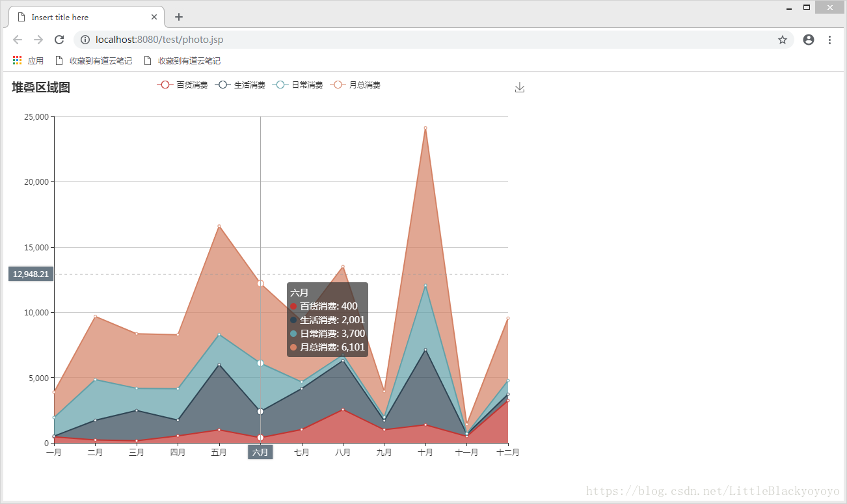Viewport: 847px width, 504px height.
Task: Bookmark this page with star icon
Action: (x=782, y=40)
